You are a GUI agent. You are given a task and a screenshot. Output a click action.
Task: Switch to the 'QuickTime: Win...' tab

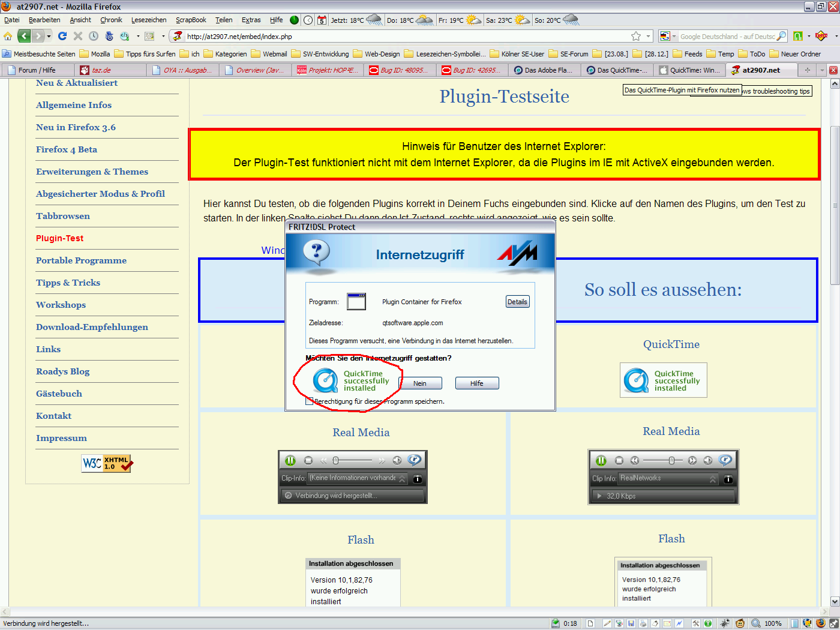click(x=689, y=70)
